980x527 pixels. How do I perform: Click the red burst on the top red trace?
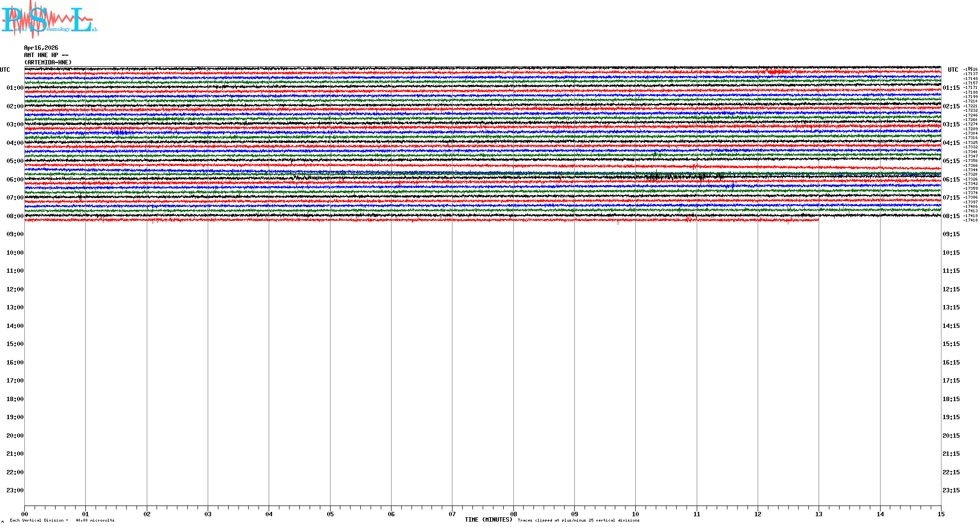click(776, 72)
